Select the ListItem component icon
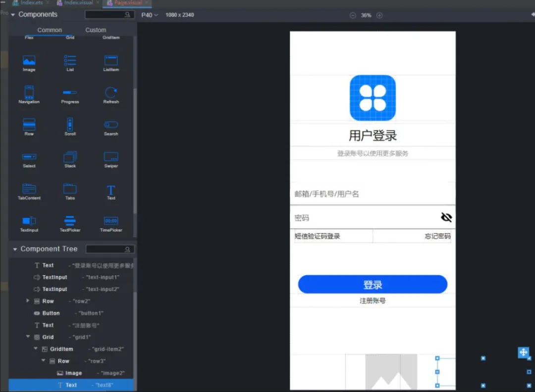Screen dimensions: 535x392 (111, 61)
